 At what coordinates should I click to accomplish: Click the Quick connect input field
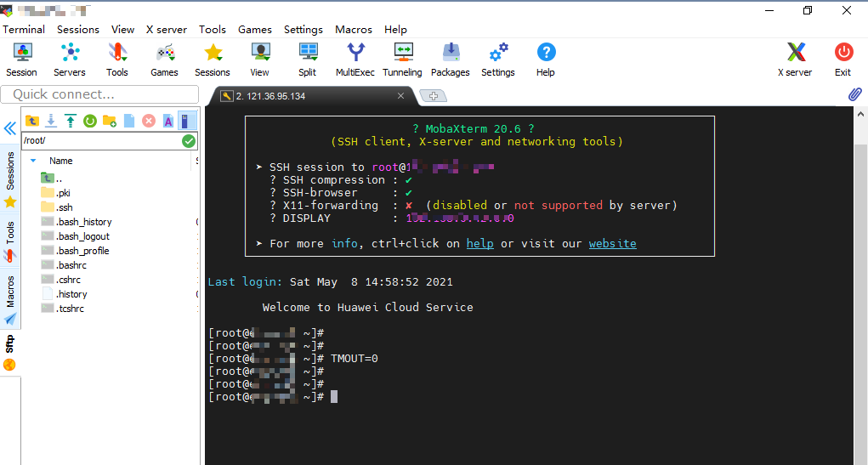(x=99, y=94)
